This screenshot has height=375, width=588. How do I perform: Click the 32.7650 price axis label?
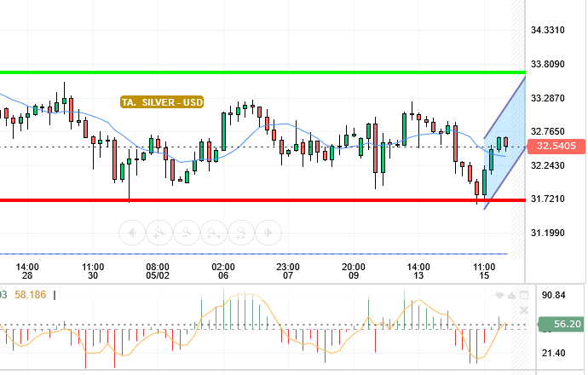pos(547,131)
